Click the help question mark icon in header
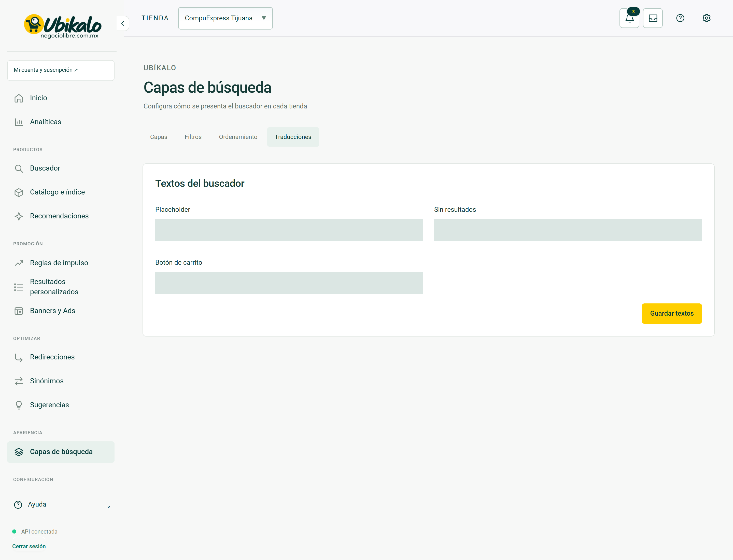Image resolution: width=733 pixels, height=560 pixels. click(x=680, y=18)
